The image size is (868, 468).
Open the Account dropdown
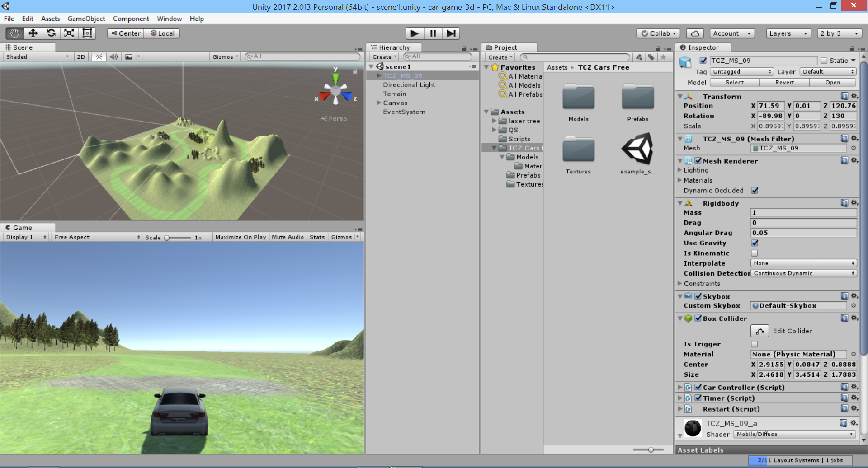pos(732,33)
